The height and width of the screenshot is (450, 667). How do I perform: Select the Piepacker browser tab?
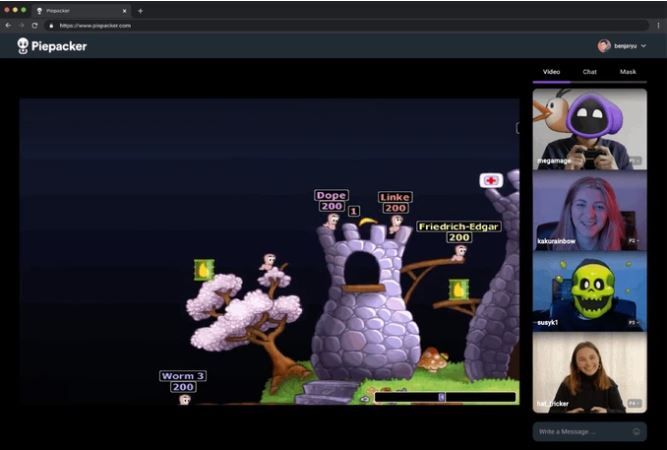click(x=81, y=11)
